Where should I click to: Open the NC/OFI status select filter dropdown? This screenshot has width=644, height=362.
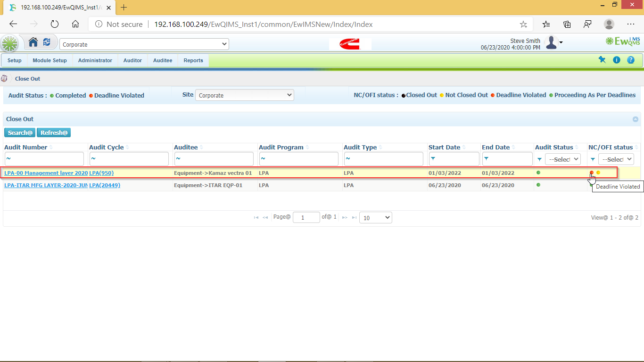click(x=616, y=159)
